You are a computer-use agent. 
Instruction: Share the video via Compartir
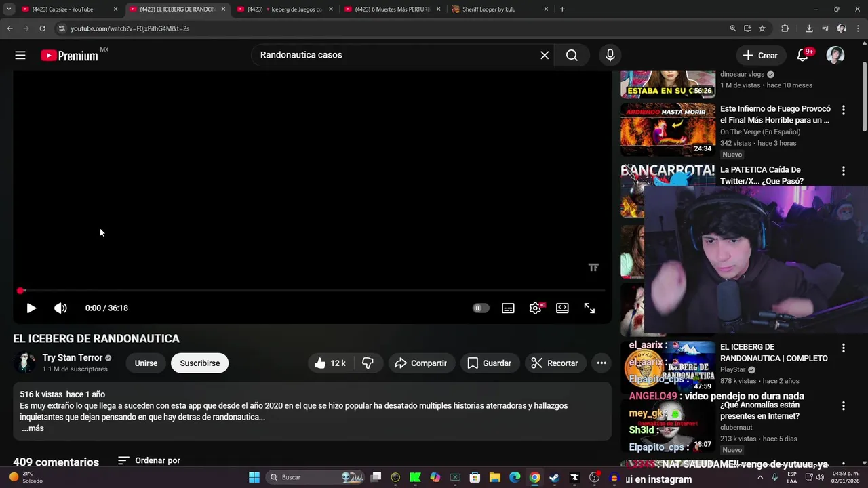(420, 363)
